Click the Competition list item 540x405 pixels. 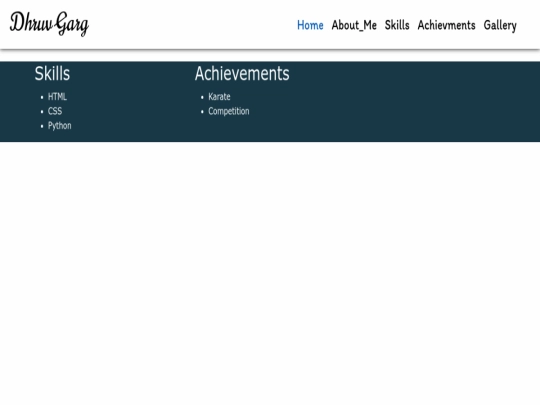(x=229, y=111)
